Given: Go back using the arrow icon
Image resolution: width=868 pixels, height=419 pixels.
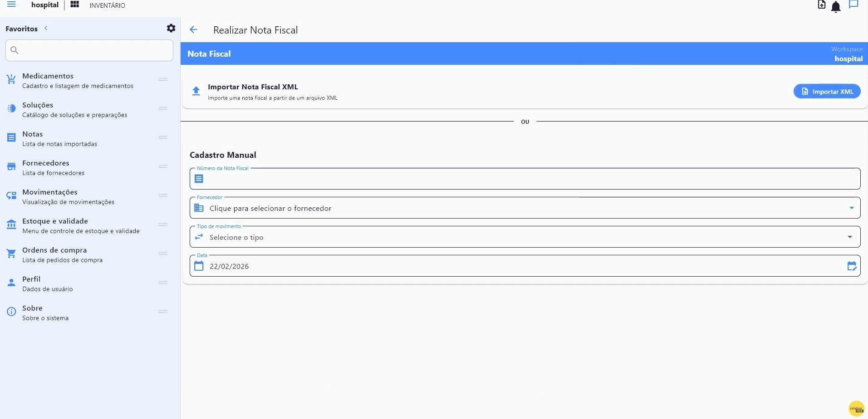Looking at the screenshot, I should pyautogui.click(x=194, y=30).
